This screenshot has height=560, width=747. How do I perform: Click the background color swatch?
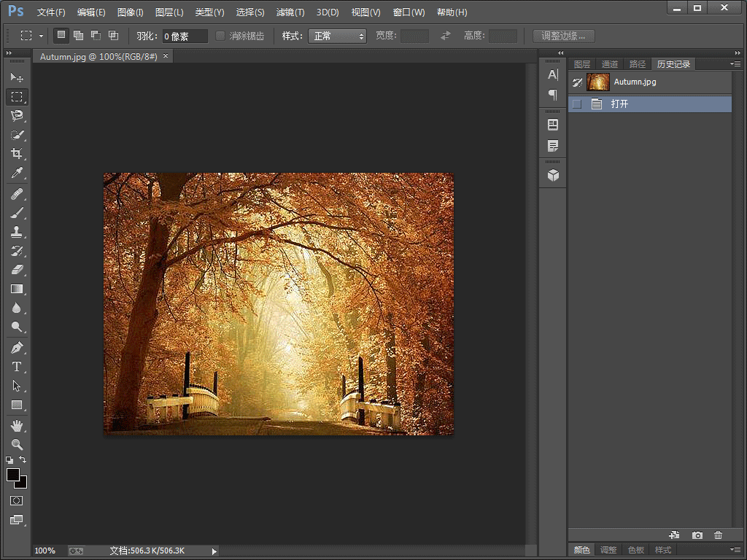(x=23, y=484)
